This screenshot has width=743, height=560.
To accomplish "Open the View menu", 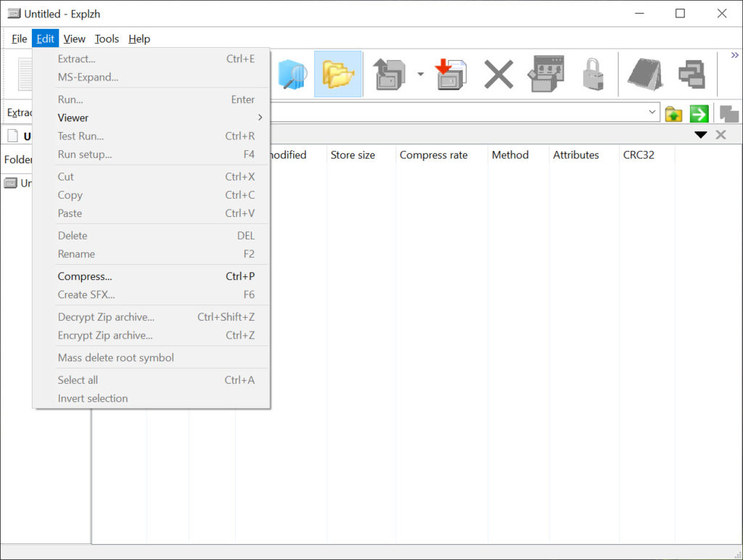I will point(75,39).
